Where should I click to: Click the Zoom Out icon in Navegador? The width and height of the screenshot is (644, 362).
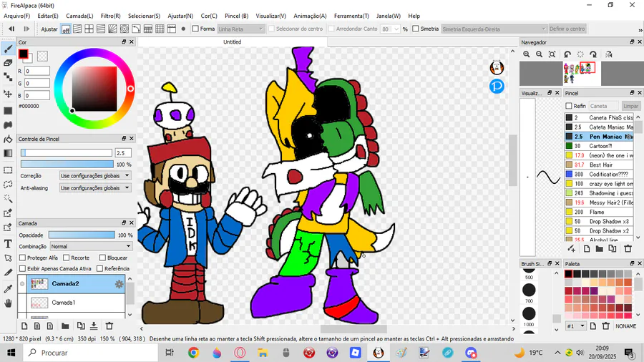pos(540,54)
